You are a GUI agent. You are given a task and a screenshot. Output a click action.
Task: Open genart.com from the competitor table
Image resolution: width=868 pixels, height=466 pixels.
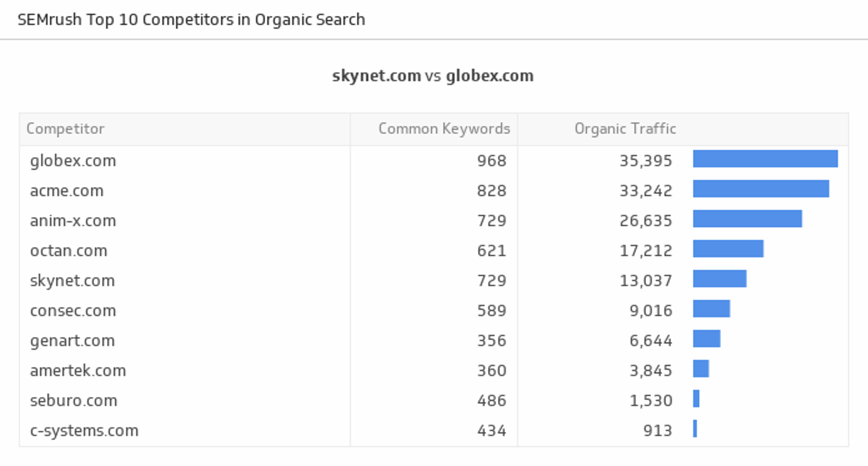[72, 341]
